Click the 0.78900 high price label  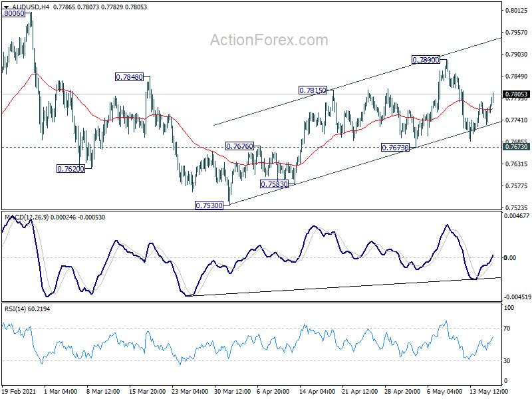click(x=426, y=60)
